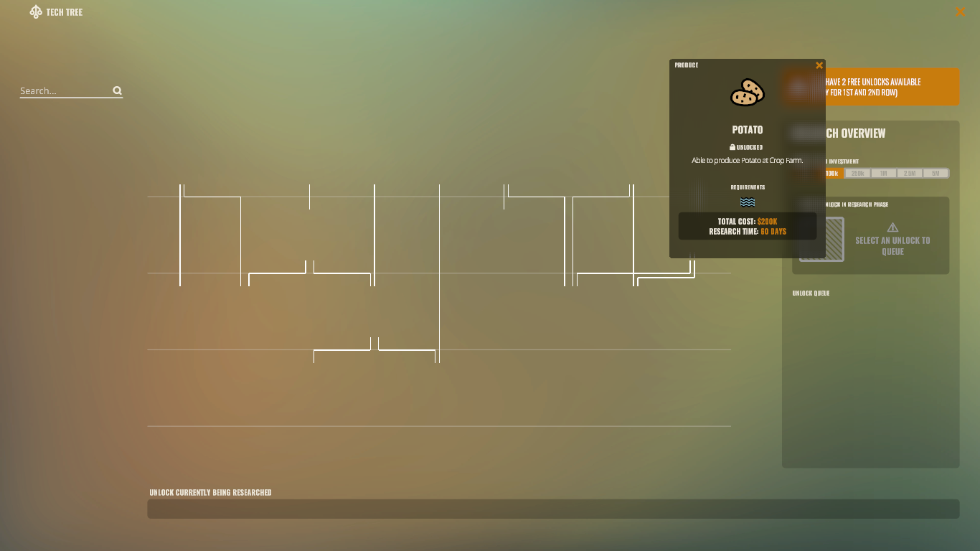Click the Requirements label in popup
Image resolution: width=980 pixels, height=551 pixels.
748,187
